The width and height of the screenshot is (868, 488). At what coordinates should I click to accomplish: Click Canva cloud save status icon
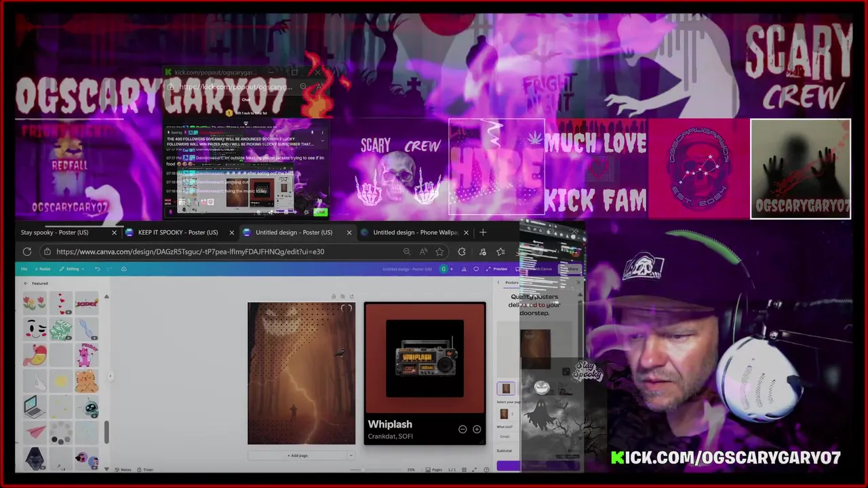pyautogui.click(x=123, y=269)
